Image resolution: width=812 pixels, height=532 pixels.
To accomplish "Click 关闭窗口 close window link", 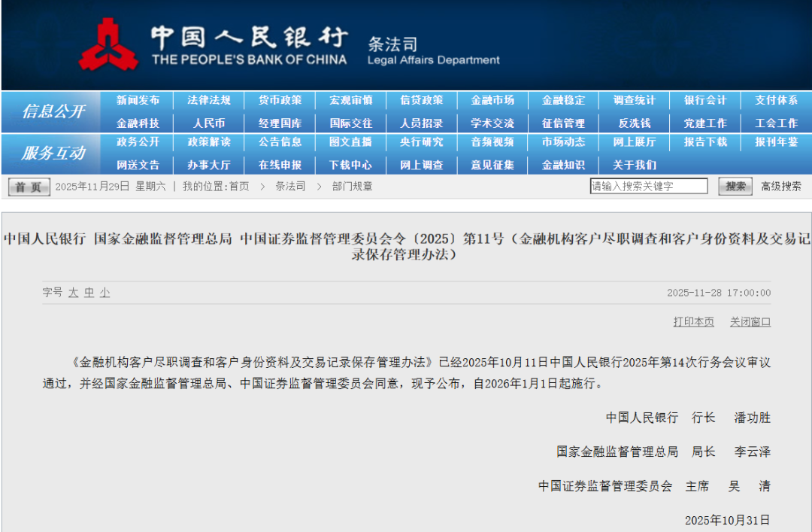I will click(x=750, y=322).
